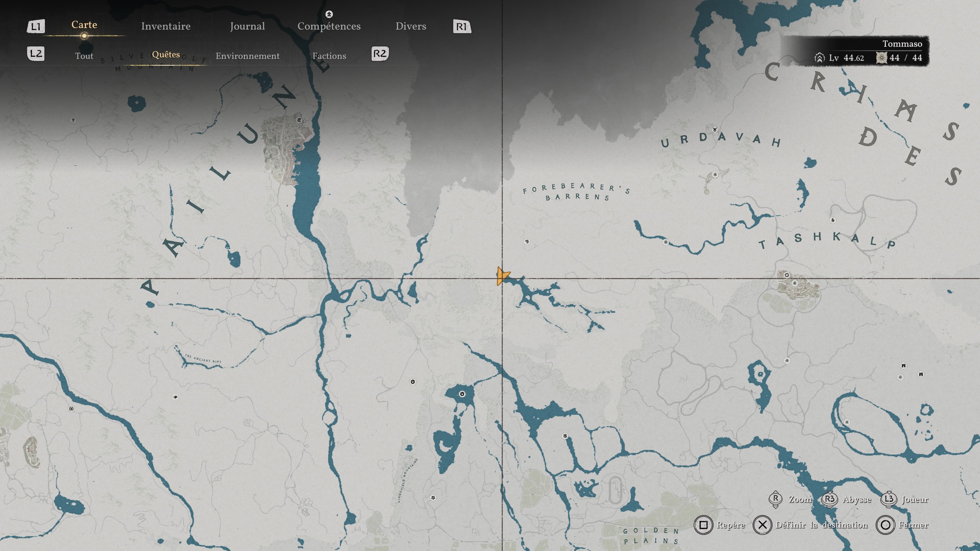The image size is (980, 551).
Task: Select the L2 trigger icon
Action: click(36, 54)
